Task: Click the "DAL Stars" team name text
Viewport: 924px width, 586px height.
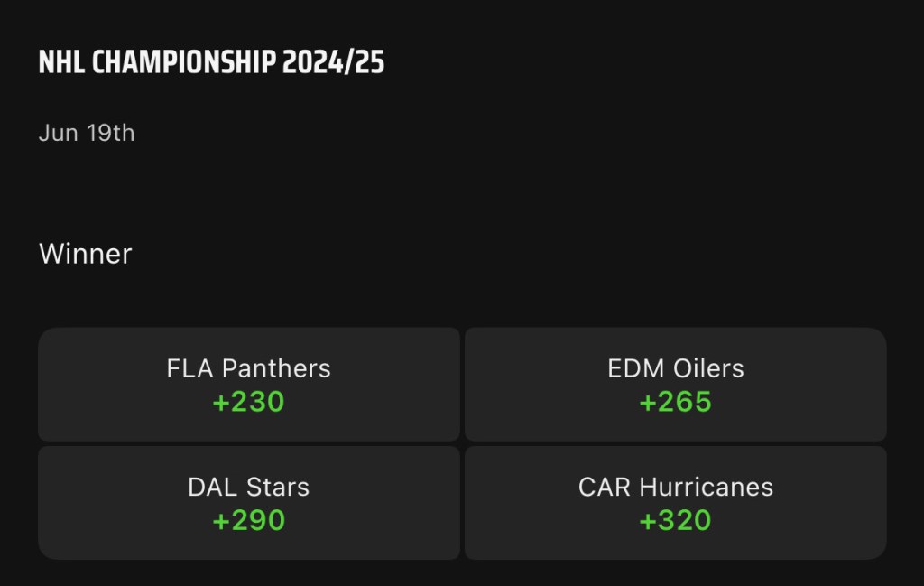Action: point(248,487)
